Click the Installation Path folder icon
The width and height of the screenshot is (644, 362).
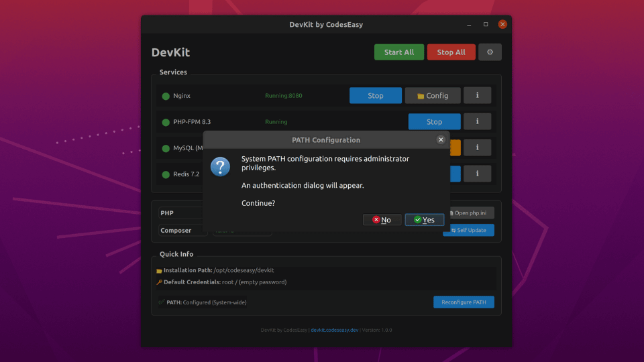[x=159, y=270]
